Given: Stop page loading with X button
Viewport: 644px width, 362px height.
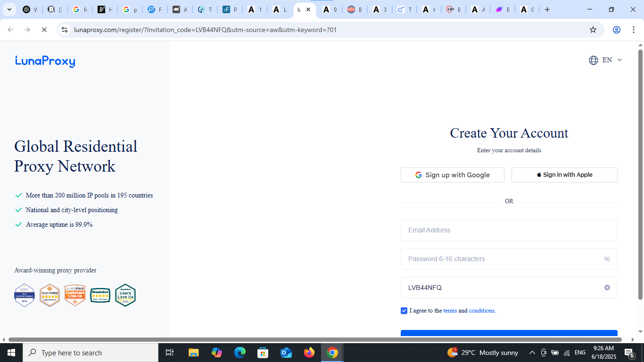Looking at the screenshot, I should click(44, 30).
